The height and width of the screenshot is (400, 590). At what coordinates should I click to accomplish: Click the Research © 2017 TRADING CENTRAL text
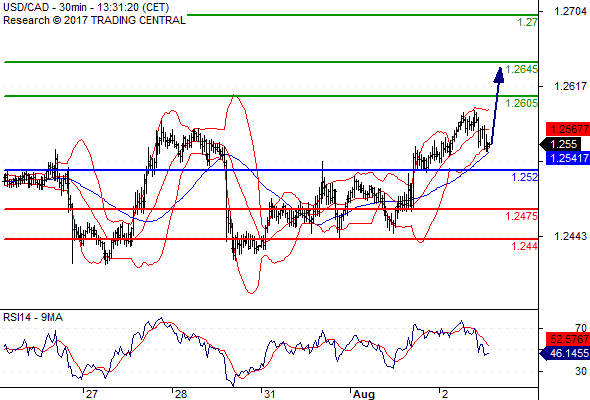(94, 20)
